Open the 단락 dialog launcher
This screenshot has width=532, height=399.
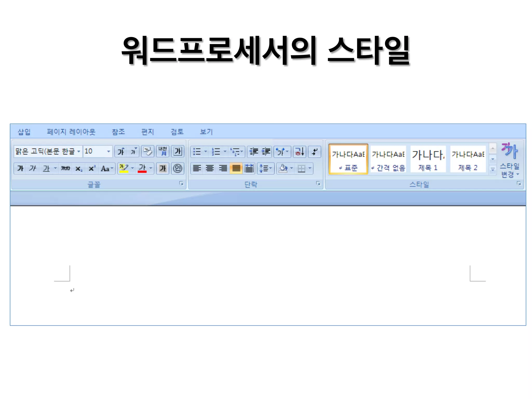(x=318, y=183)
